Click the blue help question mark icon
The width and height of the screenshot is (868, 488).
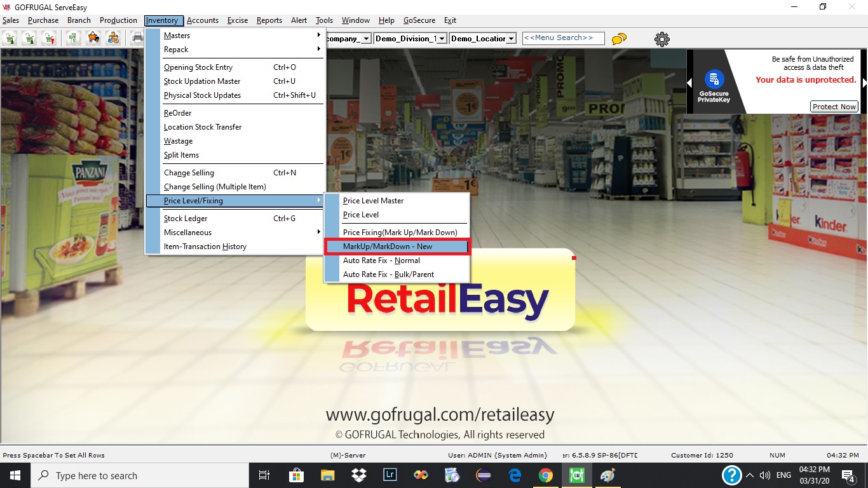(x=732, y=475)
